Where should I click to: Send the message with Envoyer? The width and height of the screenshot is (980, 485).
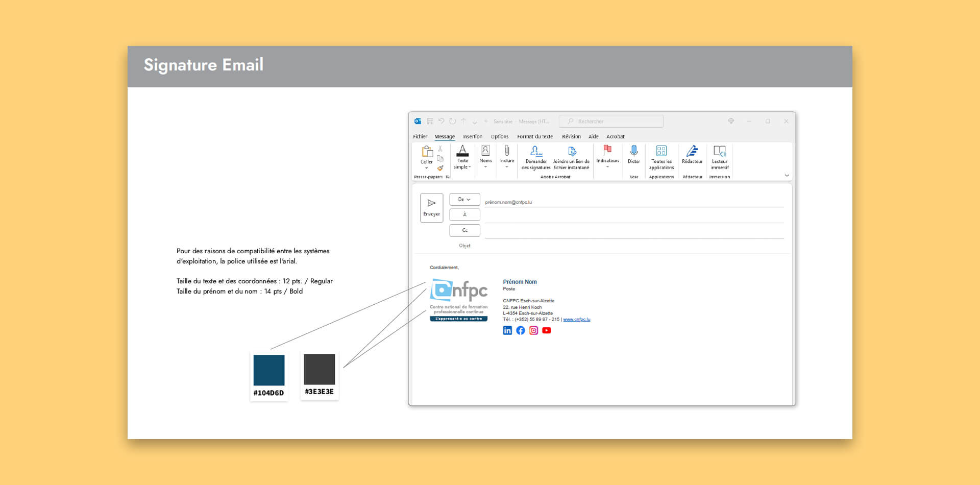click(x=431, y=208)
